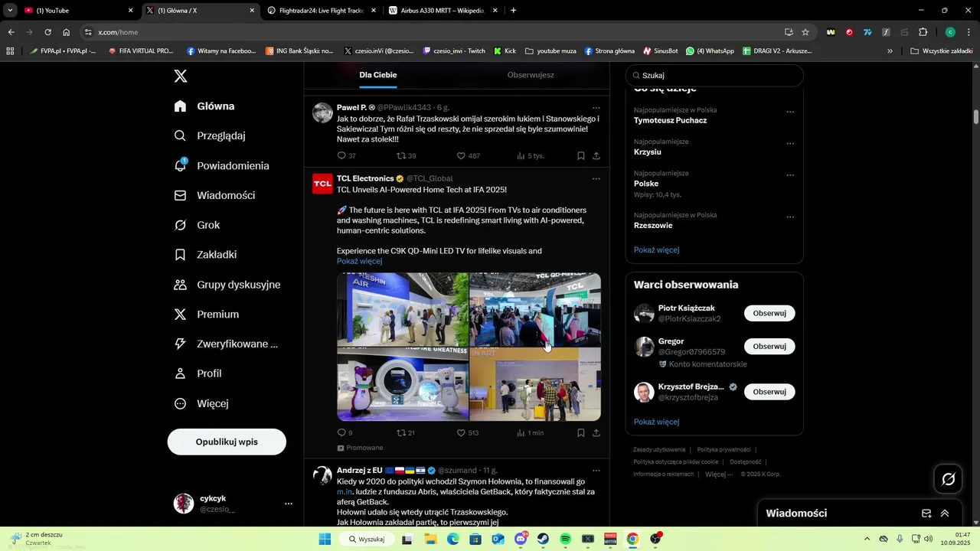Open a new browser tab
Viewport: 980px width, 551px height.
point(513,11)
